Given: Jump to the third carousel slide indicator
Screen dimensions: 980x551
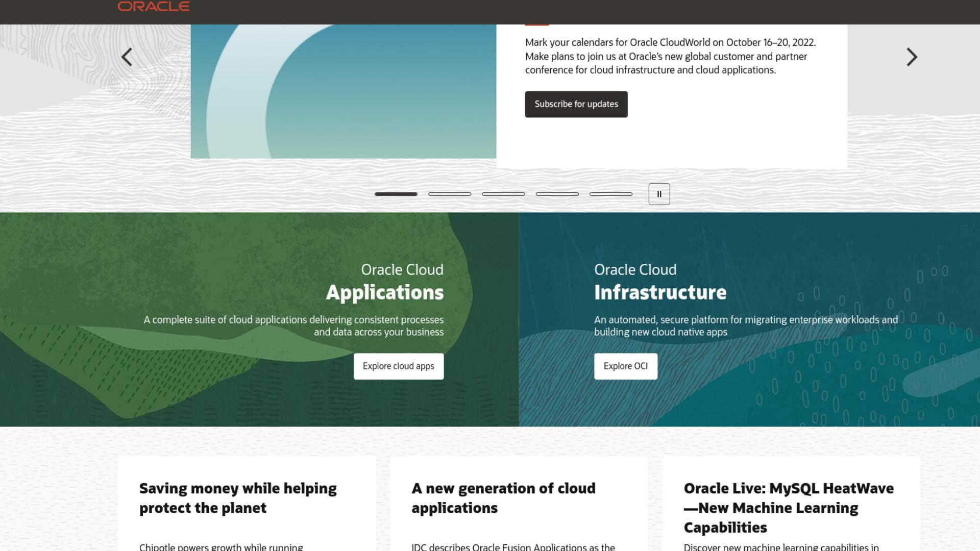Looking at the screenshot, I should click(503, 194).
